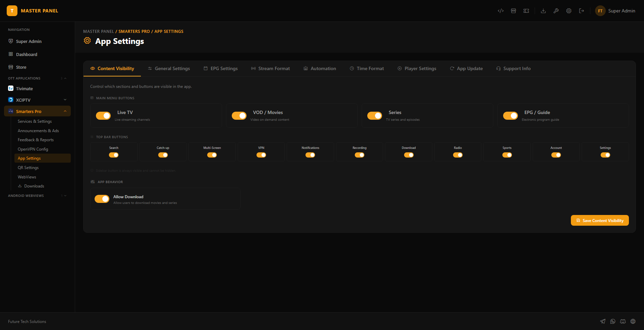Toggle Multi-Screen top bar switch
Image resolution: width=644 pixels, height=330 pixels.
(212, 155)
